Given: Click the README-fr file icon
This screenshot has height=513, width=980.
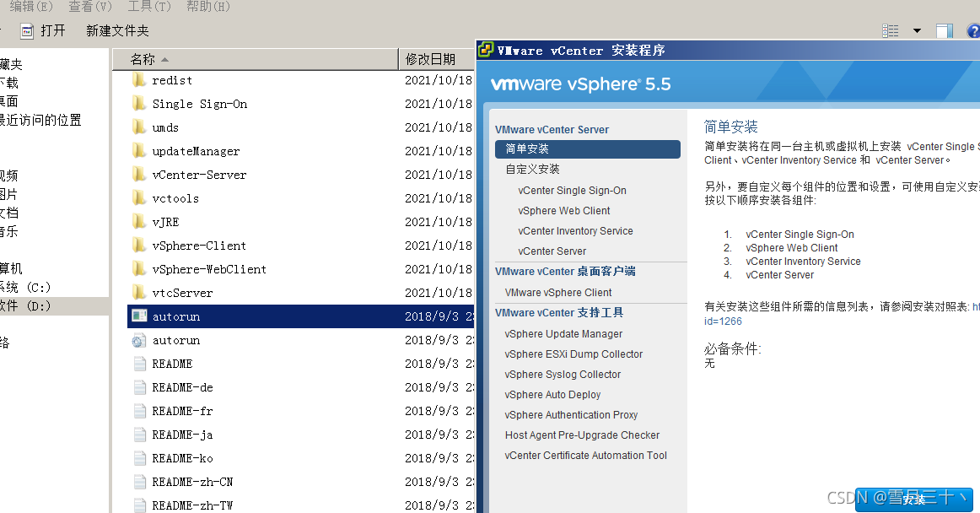Looking at the screenshot, I should (139, 411).
